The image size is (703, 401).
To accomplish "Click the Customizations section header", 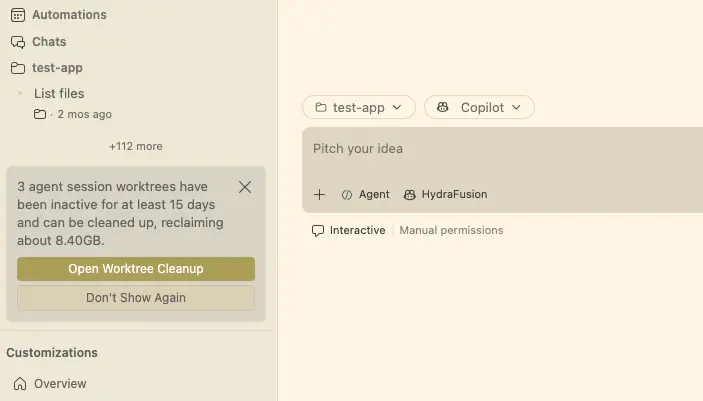I will click(x=52, y=353).
